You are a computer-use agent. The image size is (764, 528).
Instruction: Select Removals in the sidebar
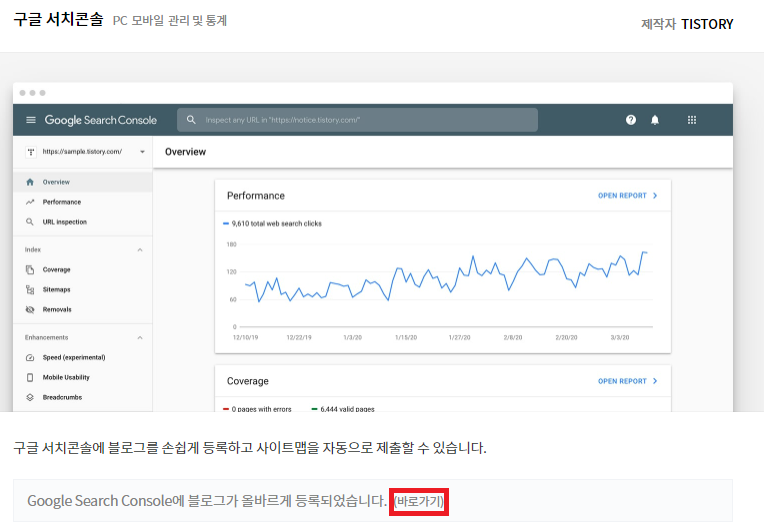coord(83,309)
